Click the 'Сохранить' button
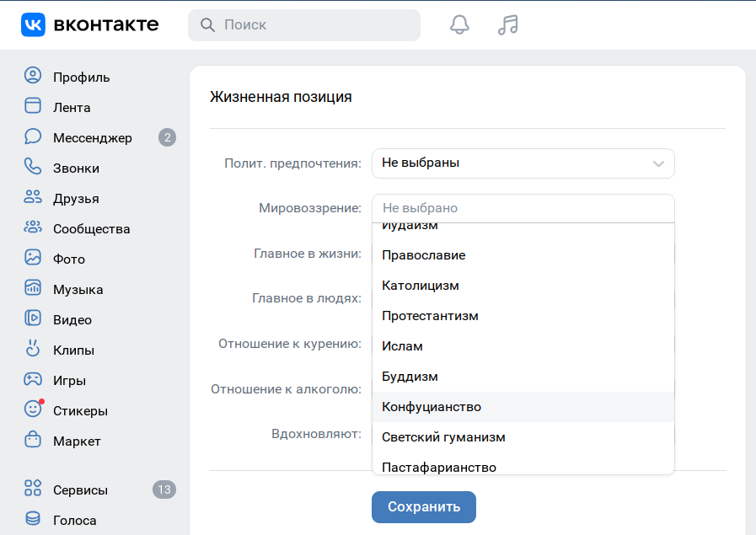 coord(423,507)
